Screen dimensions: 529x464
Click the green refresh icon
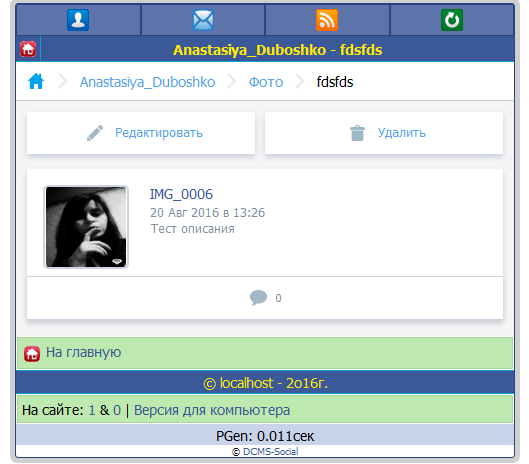click(x=452, y=20)
